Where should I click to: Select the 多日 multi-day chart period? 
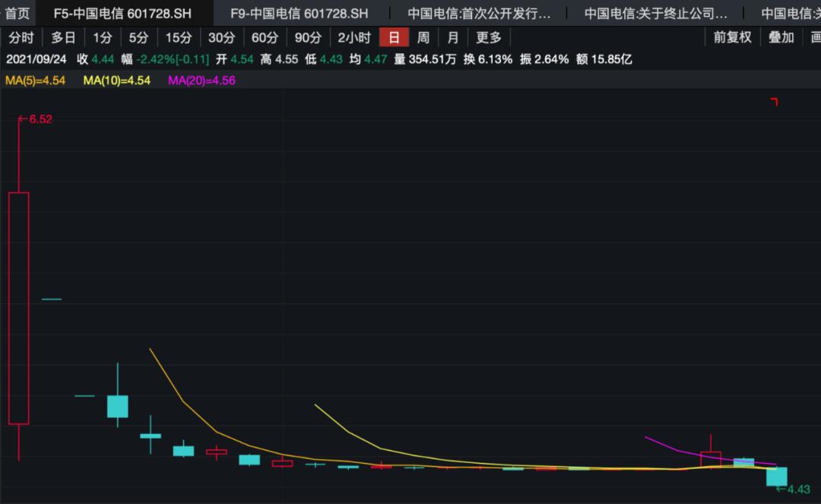coord(63,38)
